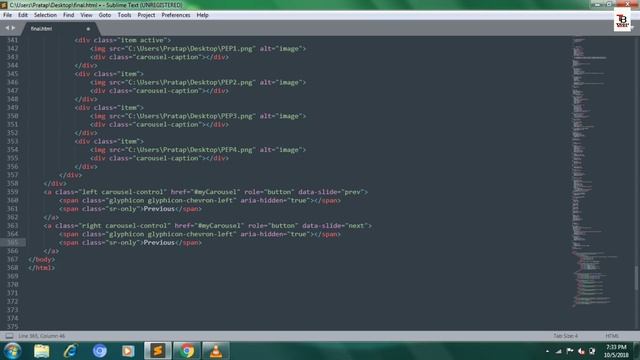
Task: Close the final.html tab via unsaved dot
Action: (88, 29)
